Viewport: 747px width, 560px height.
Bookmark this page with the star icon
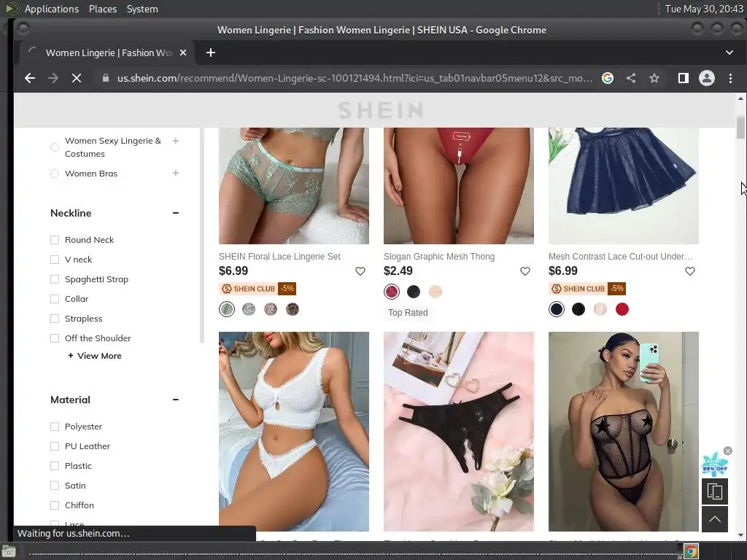point(654,78)
